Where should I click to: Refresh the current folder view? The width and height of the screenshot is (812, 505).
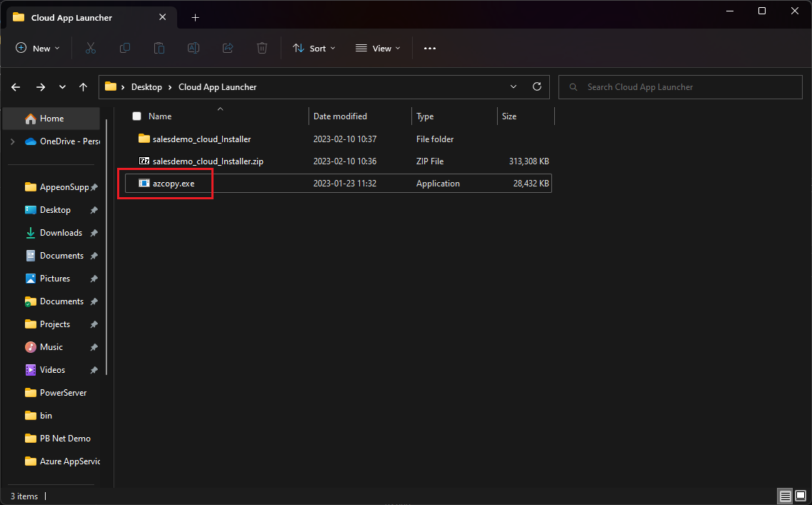pyautogui.click(x=537, y=86)
